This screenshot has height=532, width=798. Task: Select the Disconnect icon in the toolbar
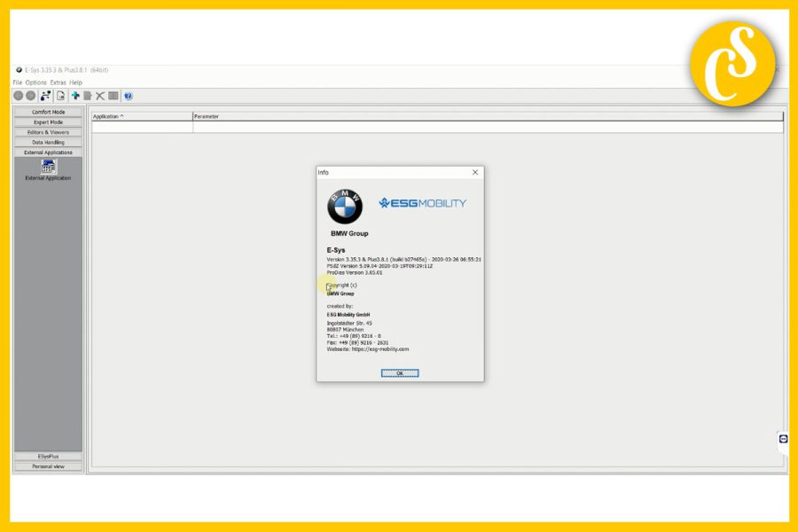pos(30,95)
